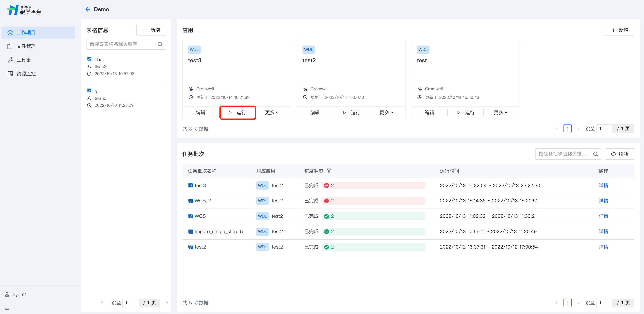This screenshot has width=644, height=314.
Task: Click the back arrow next to Demo
Action: (x=88, y=9)
